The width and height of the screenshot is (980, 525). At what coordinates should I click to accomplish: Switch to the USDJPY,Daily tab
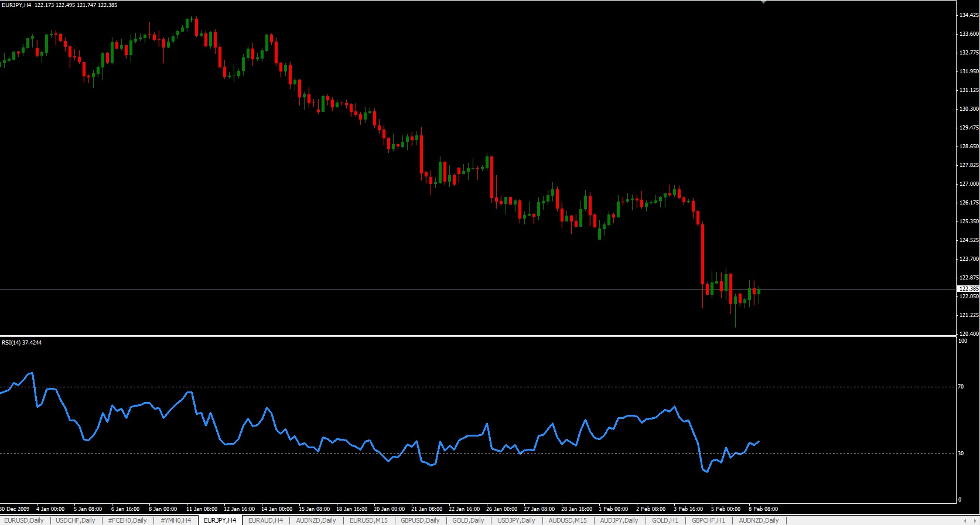[x=517, y=520]
